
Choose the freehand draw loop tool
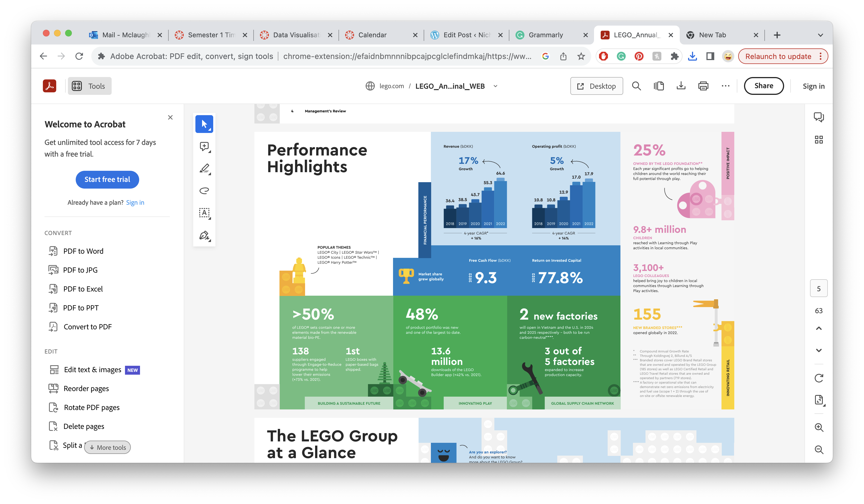(204, 191)
